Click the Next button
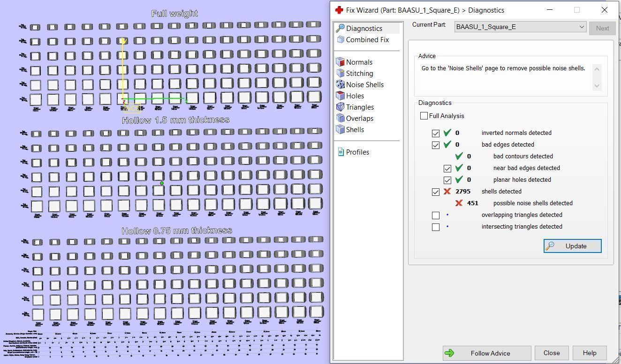621x364 pixels. [602, 28]
